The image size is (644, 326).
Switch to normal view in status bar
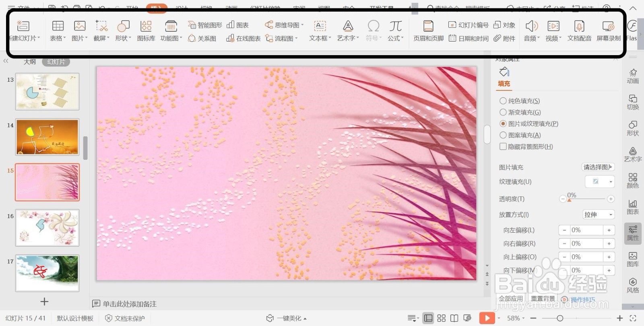429,318
